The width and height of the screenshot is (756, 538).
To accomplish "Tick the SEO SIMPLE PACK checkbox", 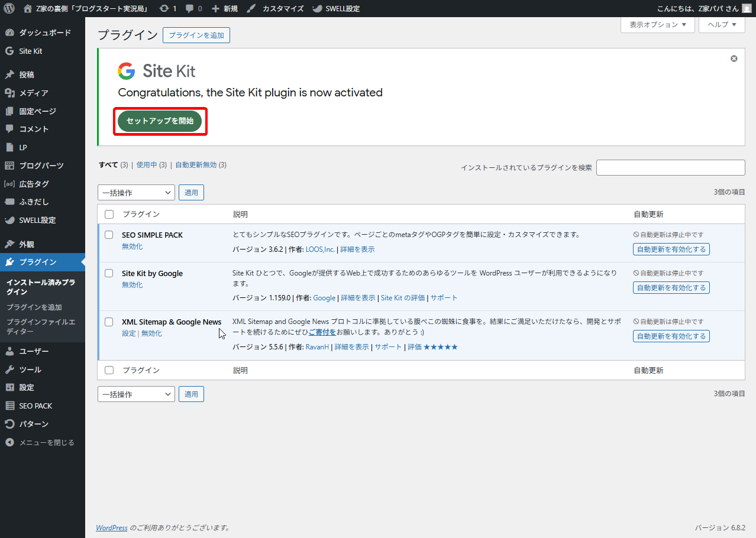I will (109, 235).
